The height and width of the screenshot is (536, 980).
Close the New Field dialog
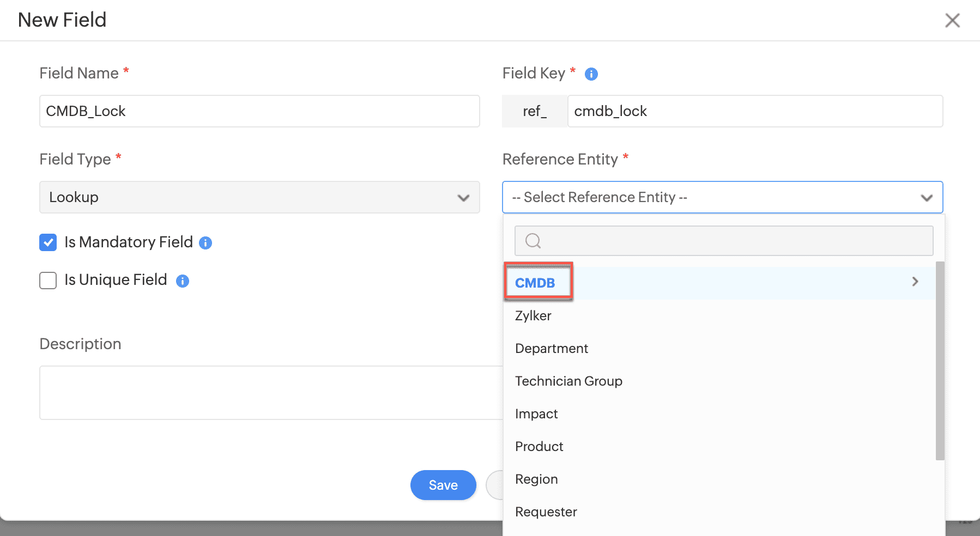click(952, 21)
